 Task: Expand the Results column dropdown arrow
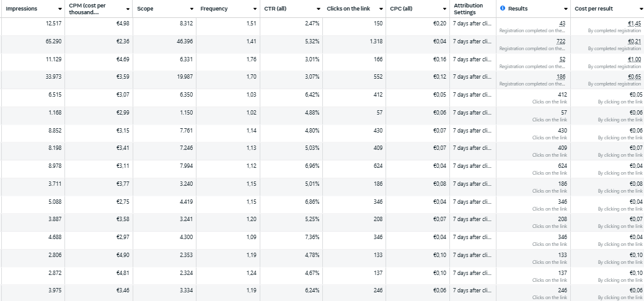(x=566, y=9)
